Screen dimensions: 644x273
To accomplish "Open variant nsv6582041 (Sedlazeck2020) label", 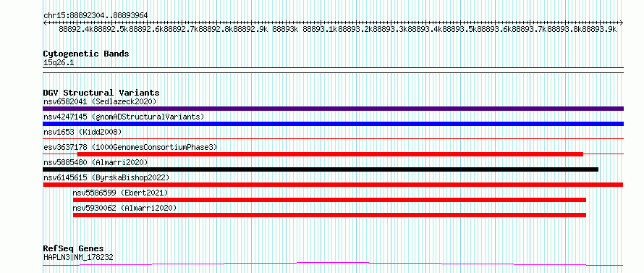I will pyautogui.click(x=100, y=101).
